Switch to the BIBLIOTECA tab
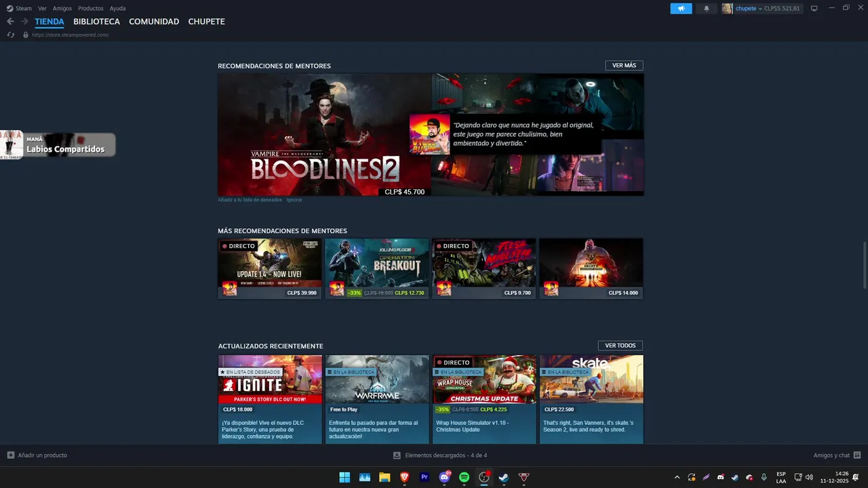The height and width of the screenshot is (488, 868). (96, 22)
